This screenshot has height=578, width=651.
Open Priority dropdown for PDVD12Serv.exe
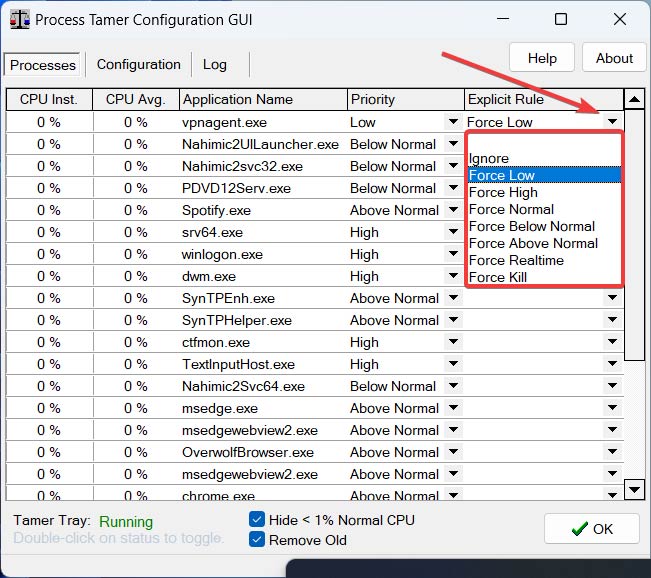point(453,188)
